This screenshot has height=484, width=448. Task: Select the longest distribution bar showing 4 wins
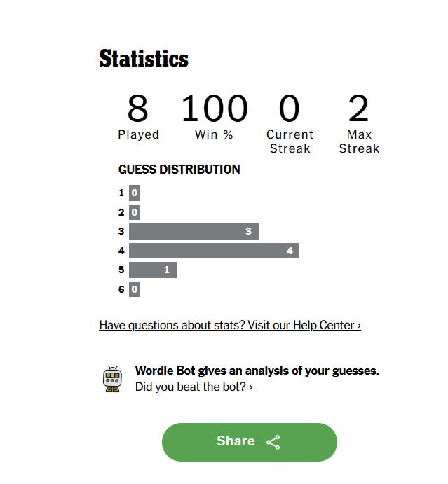tap(214, 251)
